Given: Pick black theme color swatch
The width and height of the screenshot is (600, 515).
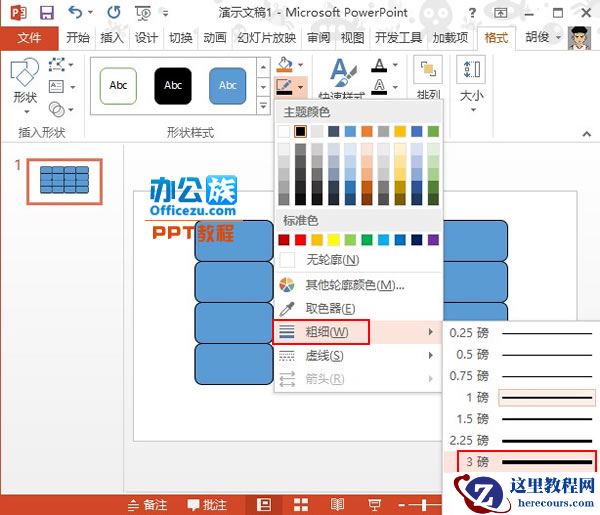Looking at the screenshot, I should (x=300, y=132).
